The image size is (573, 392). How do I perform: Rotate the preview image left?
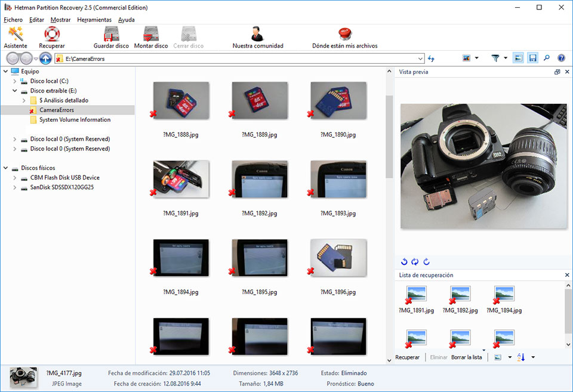pyautogui.click(x=404, y=261)
